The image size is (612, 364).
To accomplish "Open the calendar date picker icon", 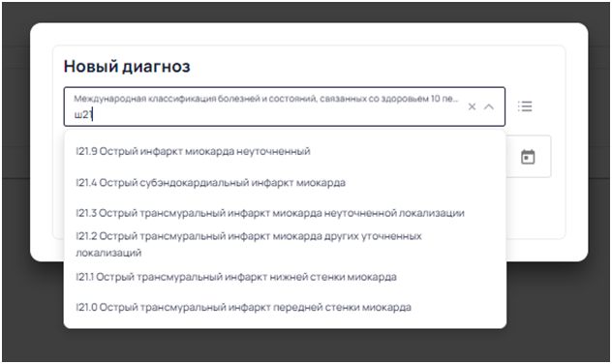I will (528, 157).
